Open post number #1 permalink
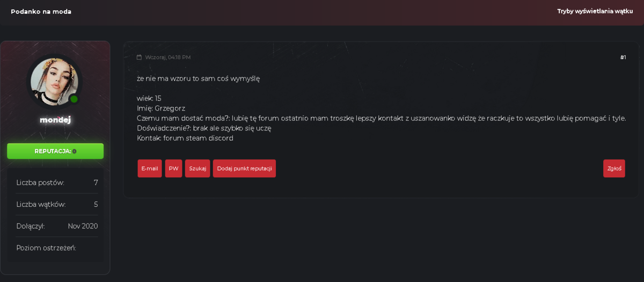The width and height of the screenshot is (644, 282). pyautogui.click(x=623, y=57)
